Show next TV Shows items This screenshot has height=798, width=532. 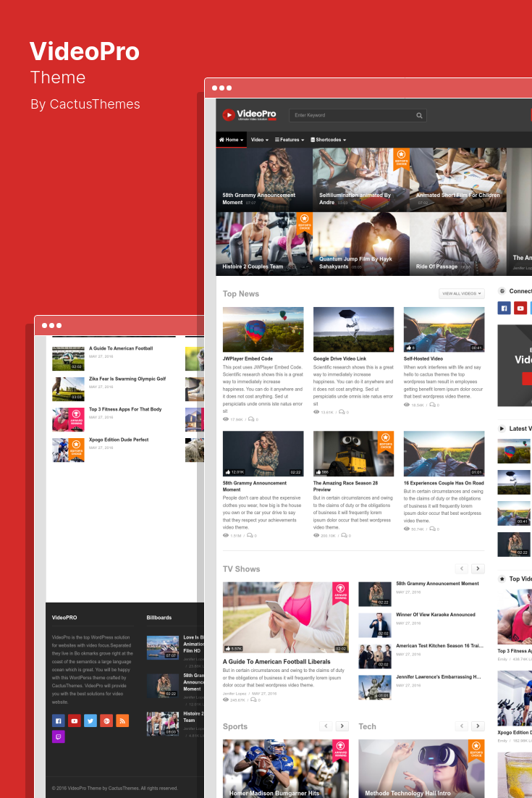pos(478,568)
